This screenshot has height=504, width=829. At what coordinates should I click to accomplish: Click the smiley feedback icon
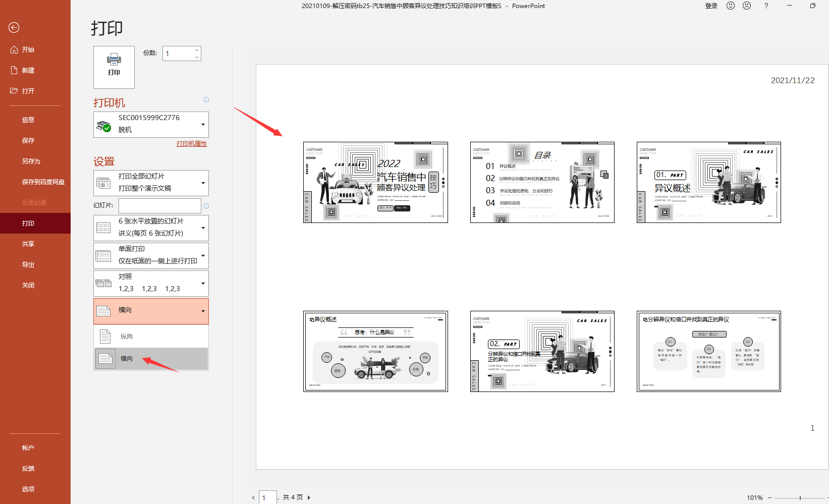(731, 6)
